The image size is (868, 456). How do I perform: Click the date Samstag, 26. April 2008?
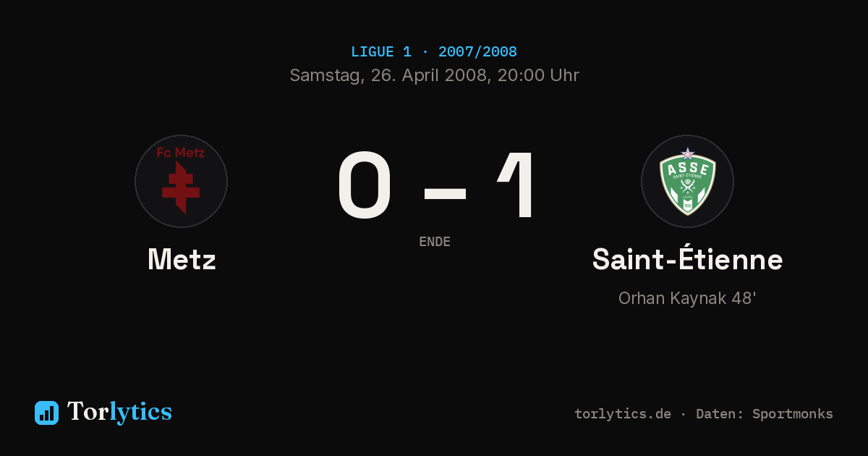coord(388,75)
